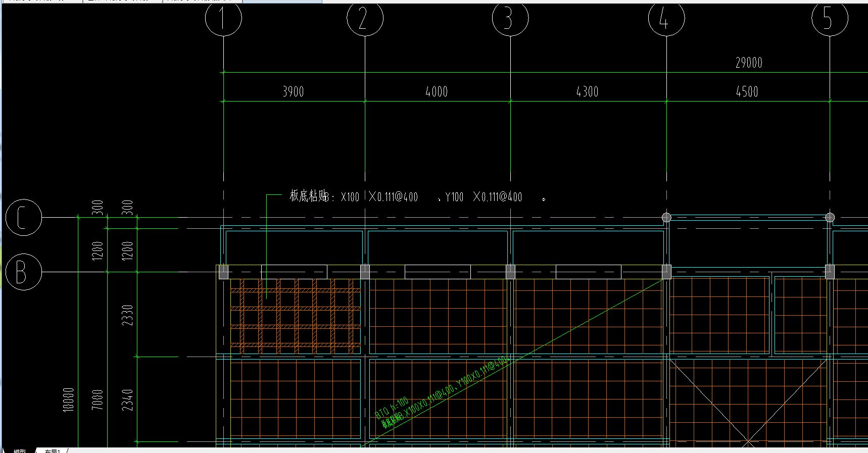Click grid axis bubble number 2
868x453 pixels.
tap(365, 18)
